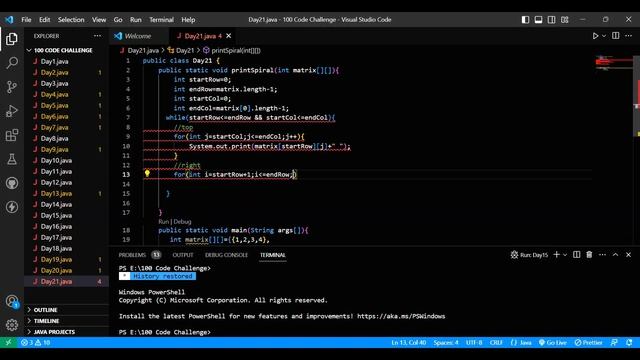Close the terminal panel
640x360 pixels.
629,255
